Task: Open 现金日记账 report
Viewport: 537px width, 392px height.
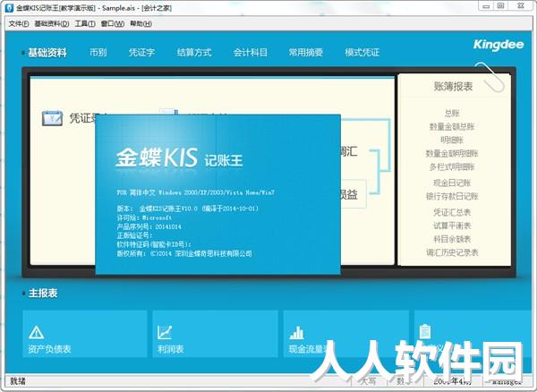Action: 452,183
